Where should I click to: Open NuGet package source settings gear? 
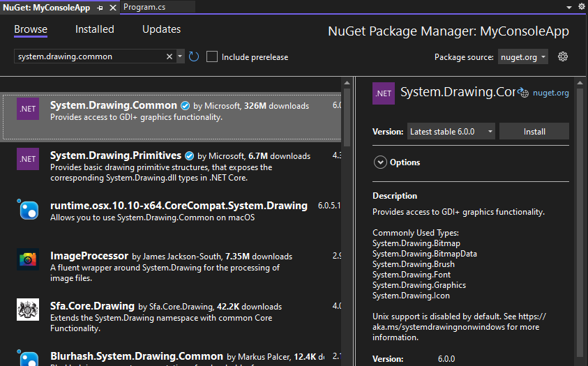(x=562, y=56)
